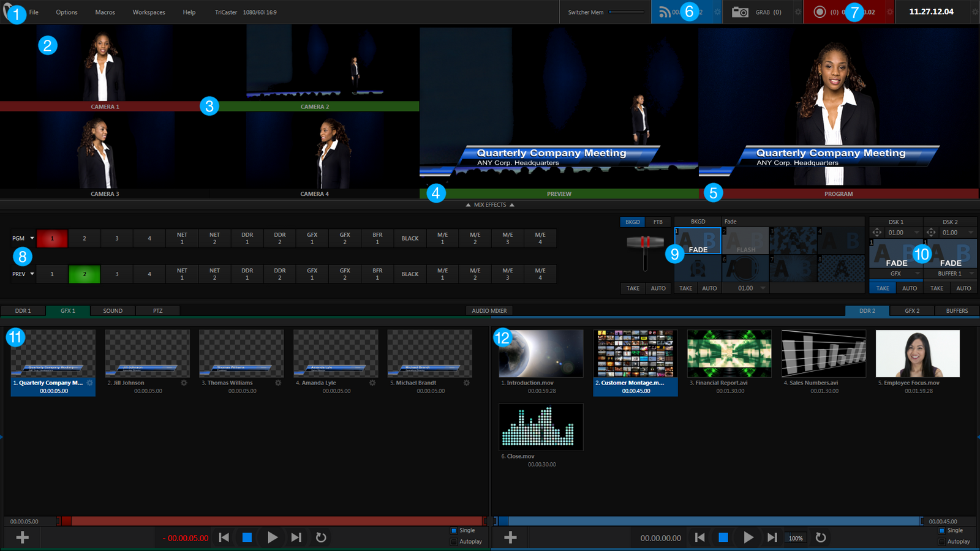Open DSK 1 positioner crosshair control
Screen dimensions: 980x551
pos(877,232)
